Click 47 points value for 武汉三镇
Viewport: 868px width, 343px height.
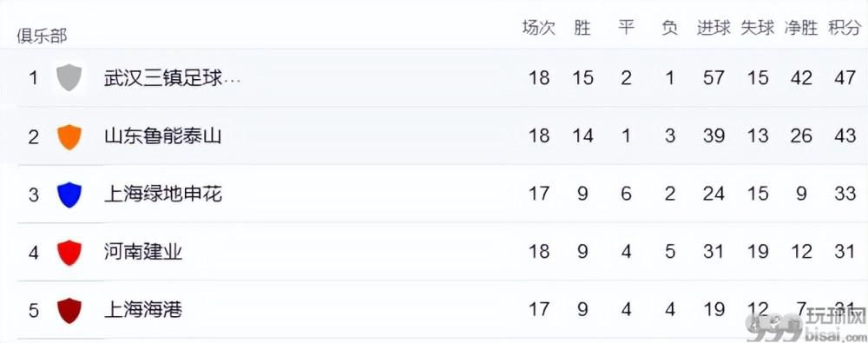[x=845, y=77]
